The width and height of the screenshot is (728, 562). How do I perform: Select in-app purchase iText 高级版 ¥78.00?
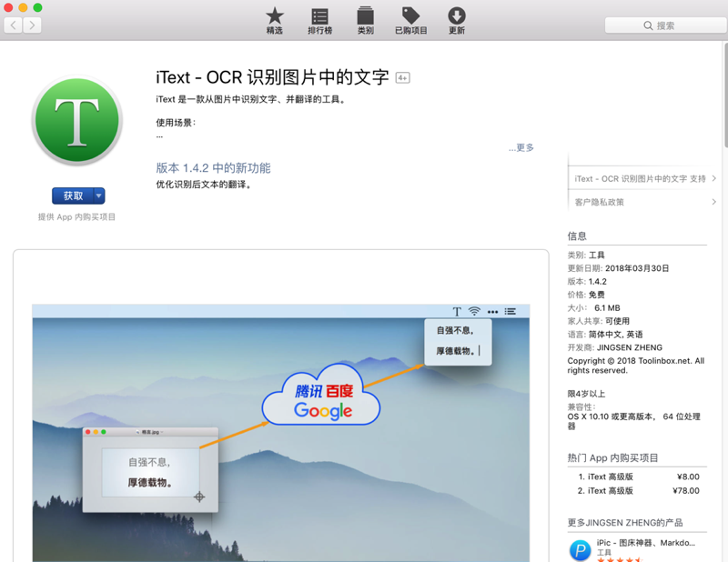[x=639, y=490]
